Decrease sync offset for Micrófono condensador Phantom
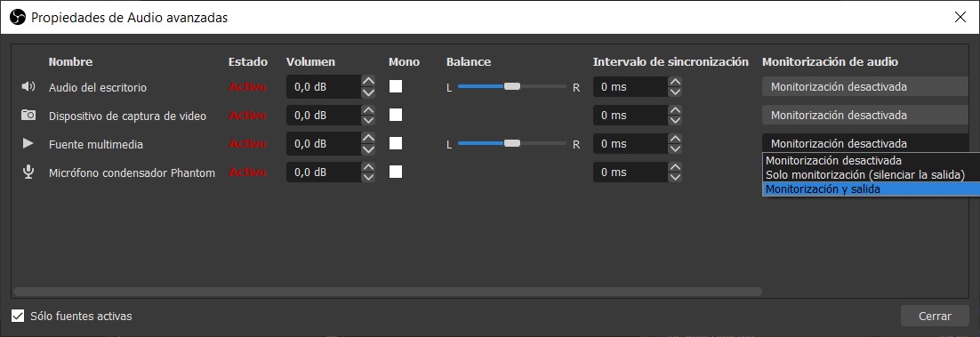The image size is (980, 337). (x=674, y=178)
